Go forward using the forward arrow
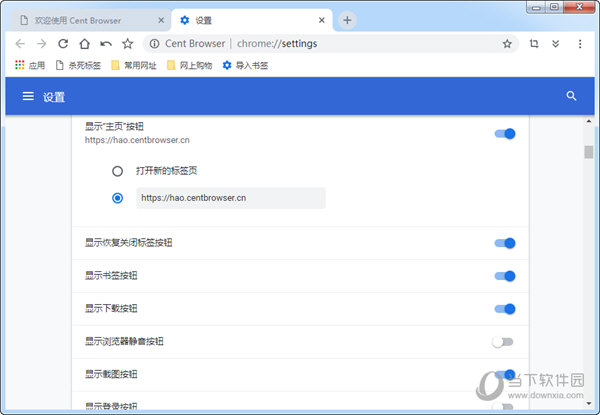 click(41, 44)
